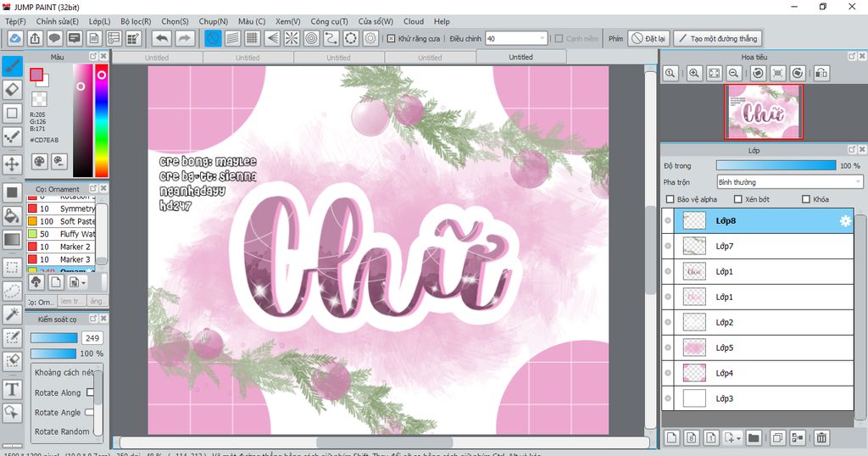Enable concentric circle snap guide

pos(312,39)
